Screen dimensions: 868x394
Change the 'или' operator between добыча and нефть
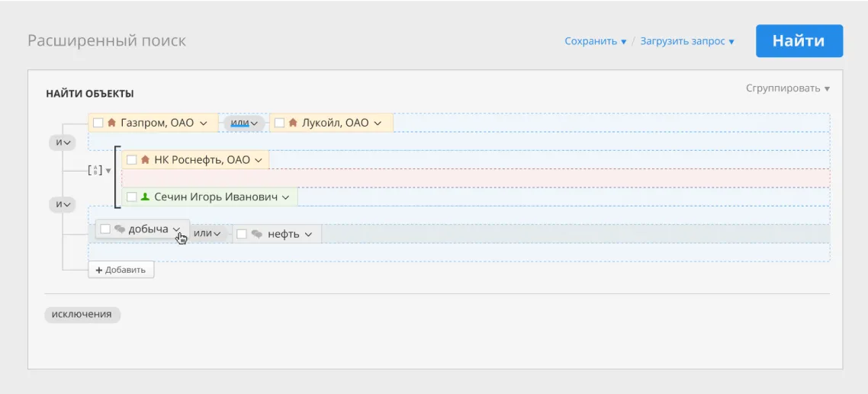click(207, 233)
